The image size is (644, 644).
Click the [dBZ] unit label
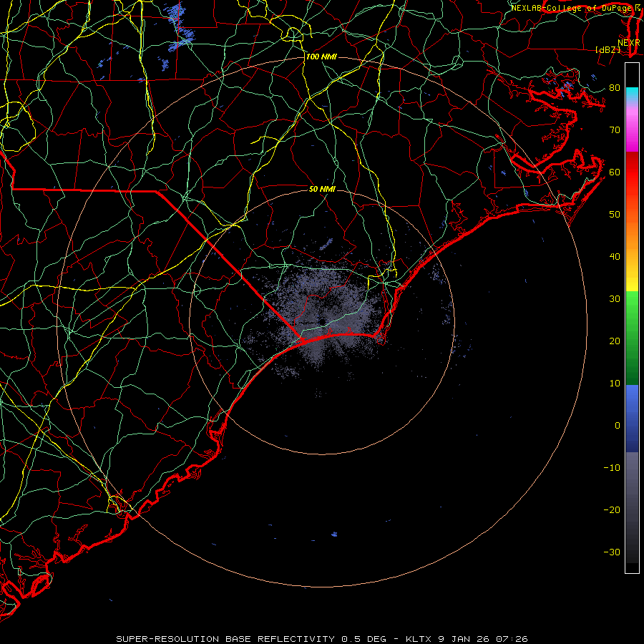[608, 49]
